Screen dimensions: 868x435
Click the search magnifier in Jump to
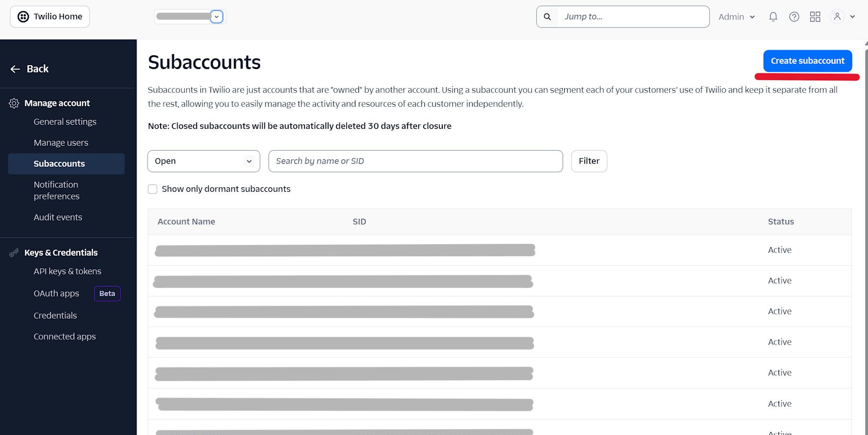point(547,16)
